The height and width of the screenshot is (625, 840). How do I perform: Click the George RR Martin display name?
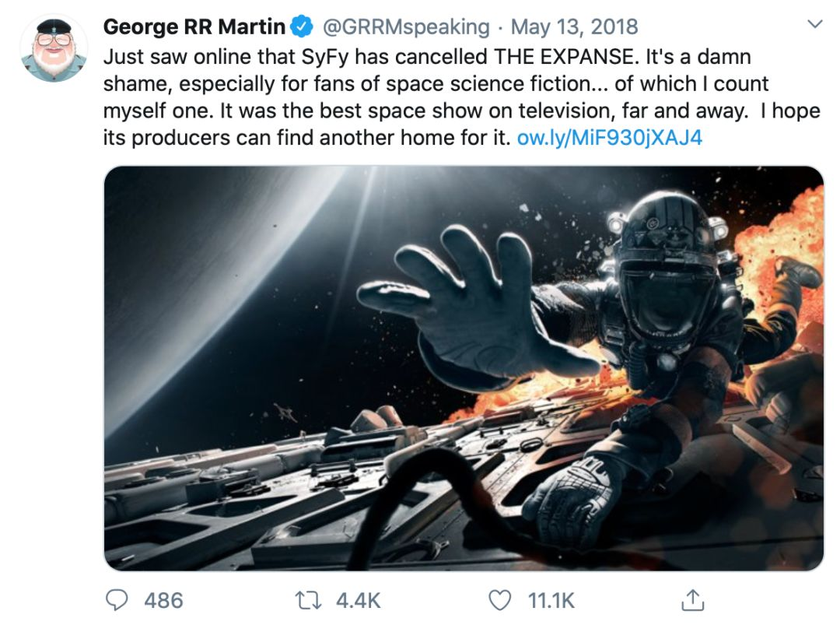pyautogui.click(x=194, y=27)
